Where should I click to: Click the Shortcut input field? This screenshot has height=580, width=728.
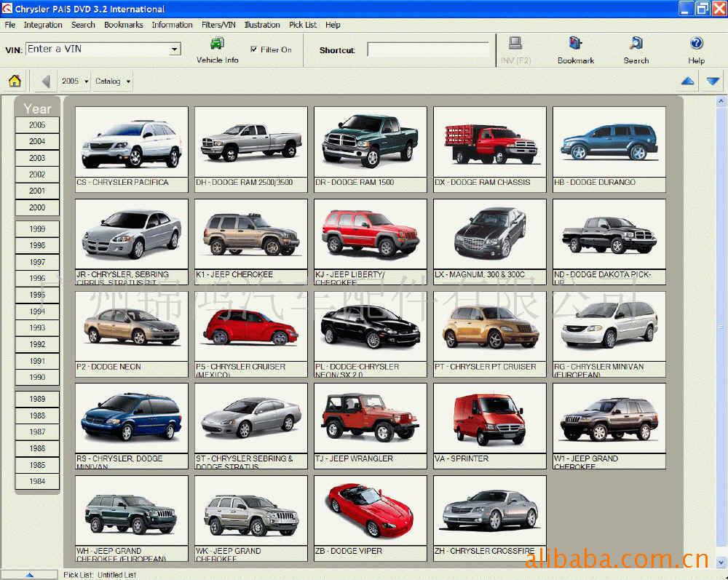[x=428, y=49]
